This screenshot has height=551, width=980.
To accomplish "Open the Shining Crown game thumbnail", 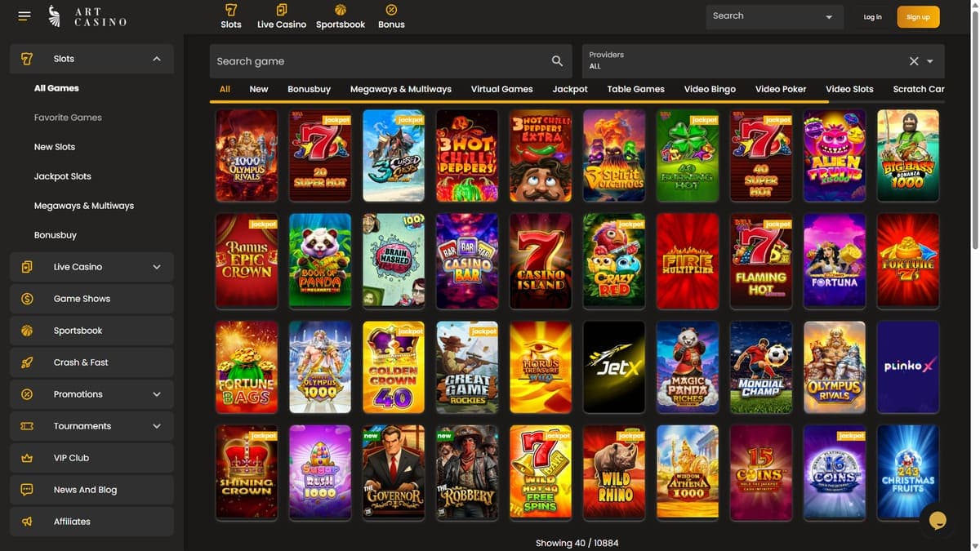I will [247, 473].
